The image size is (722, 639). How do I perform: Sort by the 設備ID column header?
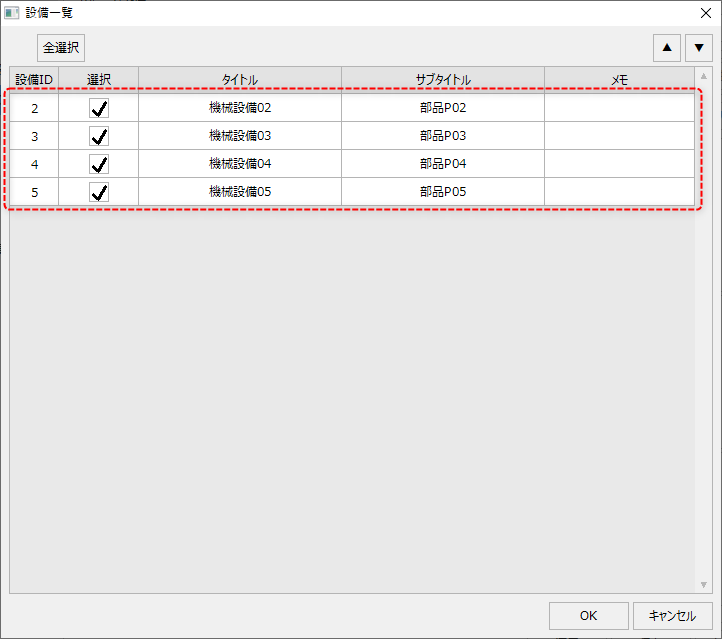tap(34, 79)
